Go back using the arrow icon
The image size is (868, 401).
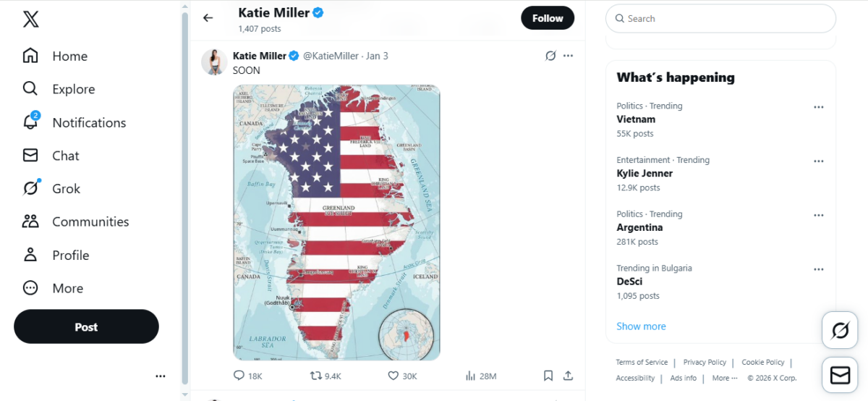coord(208,18)
